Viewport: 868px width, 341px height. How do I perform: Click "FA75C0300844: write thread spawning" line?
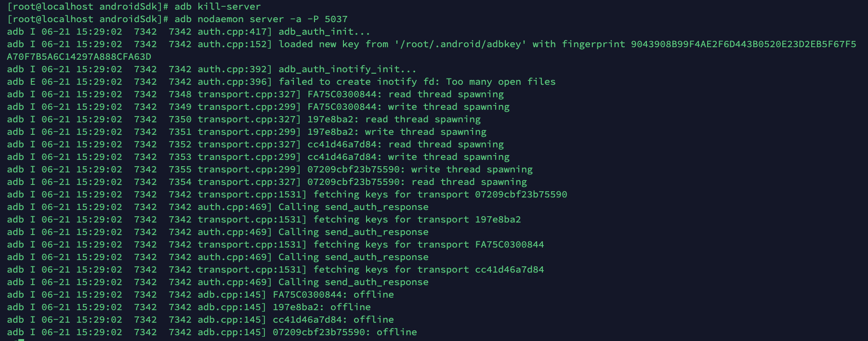point(408,107)
